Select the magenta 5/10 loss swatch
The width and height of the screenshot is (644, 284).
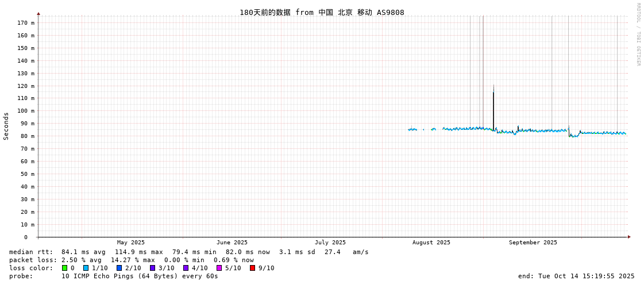click(x=219, y=268)
